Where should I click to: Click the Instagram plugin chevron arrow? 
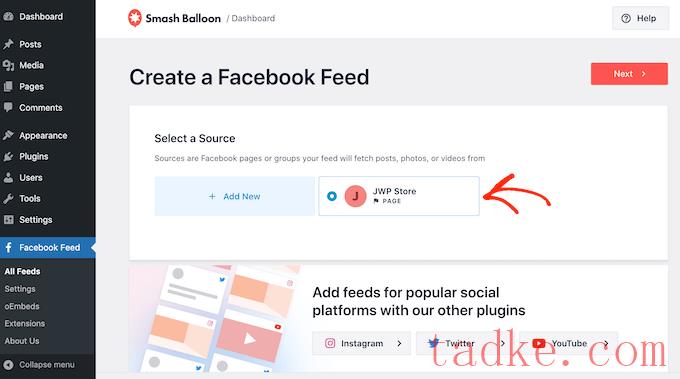tap(399, 343)
